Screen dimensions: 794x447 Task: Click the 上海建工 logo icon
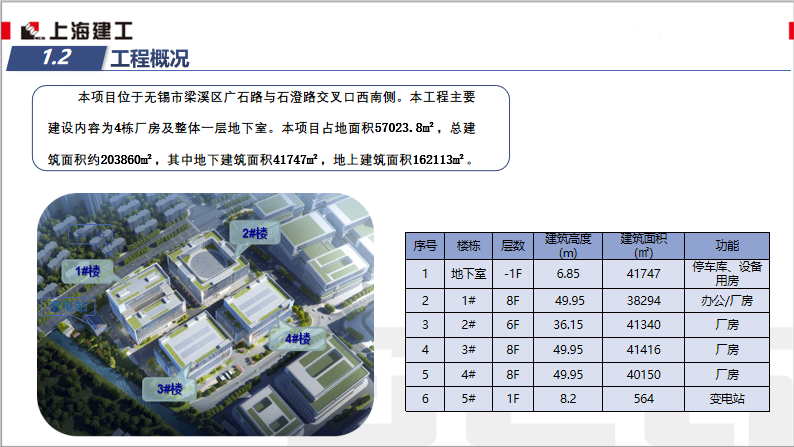36,31
